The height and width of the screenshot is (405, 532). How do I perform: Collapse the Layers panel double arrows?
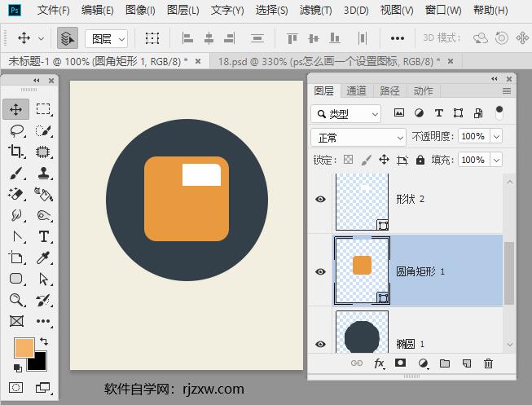495,79
